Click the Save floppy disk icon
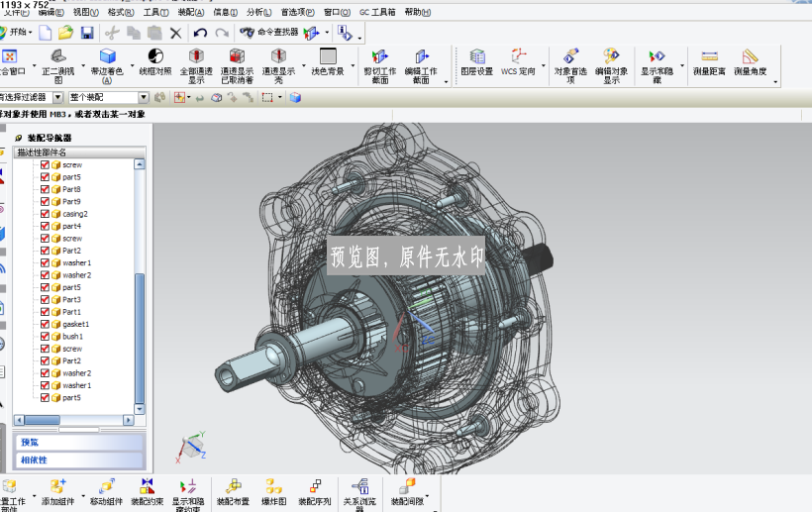The image size is (812, 512). click(87, 33)
